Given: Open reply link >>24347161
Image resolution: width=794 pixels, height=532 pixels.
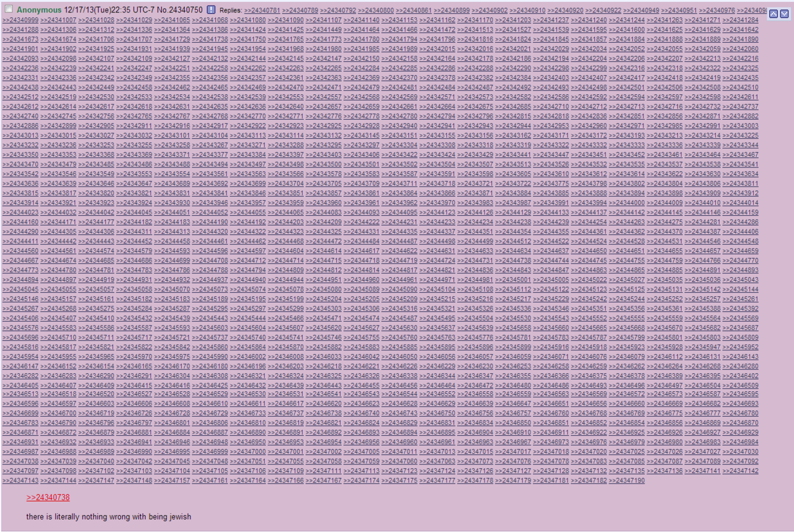Looking at the screenshot, I should [x=210, y=481].
